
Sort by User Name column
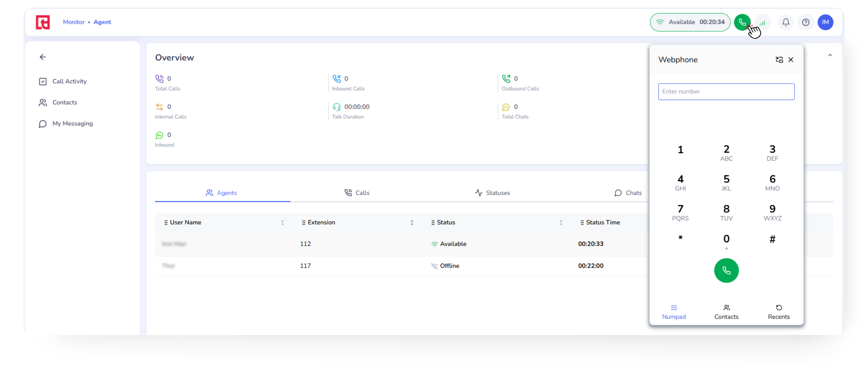coord(282,222)
